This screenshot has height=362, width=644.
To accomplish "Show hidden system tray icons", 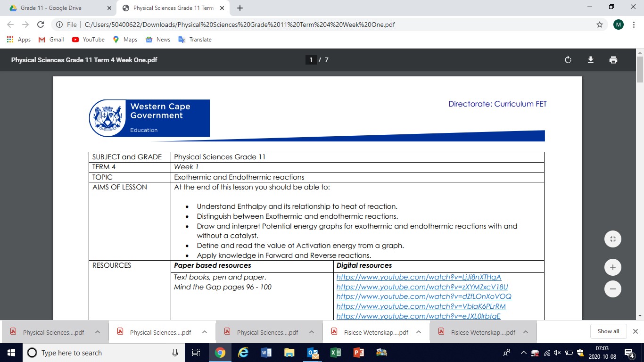I will click(x=523, y=353).
